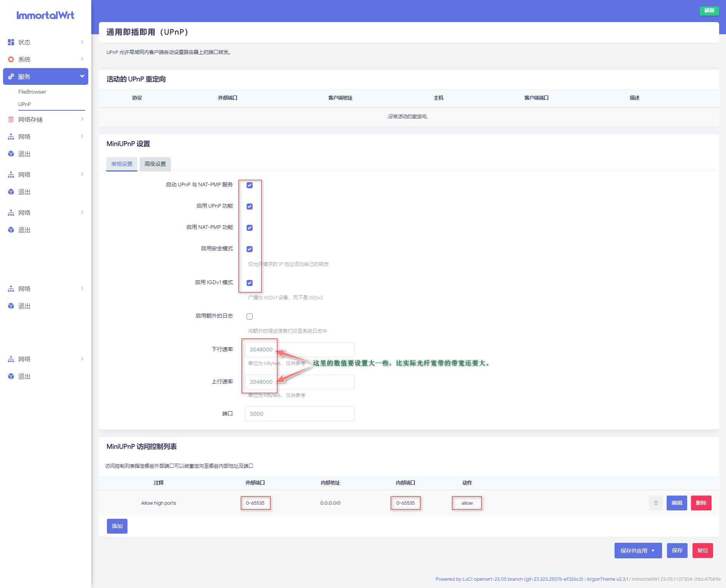Click the network storage database icon
Viewport: 726px width, 588px height.
11,119
